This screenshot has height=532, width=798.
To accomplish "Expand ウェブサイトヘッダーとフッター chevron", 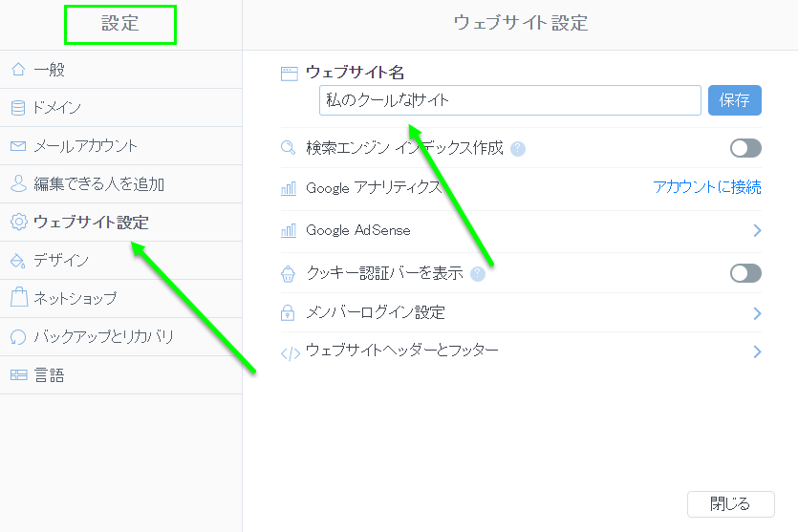I will (757, 351).
